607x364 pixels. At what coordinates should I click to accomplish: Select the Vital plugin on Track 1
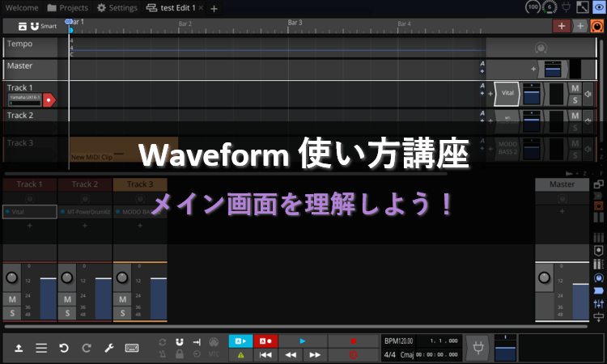(x=507, y=94)
